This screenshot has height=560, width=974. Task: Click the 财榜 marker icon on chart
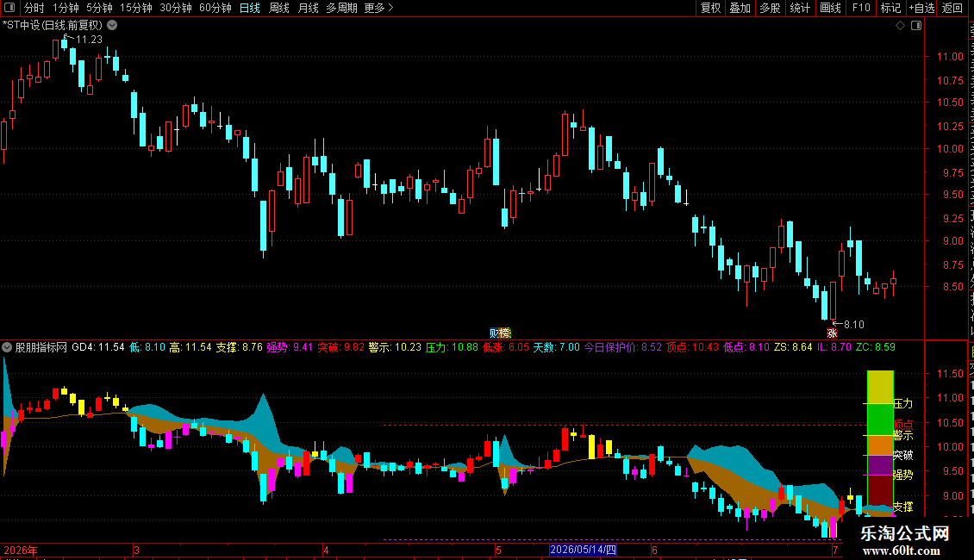(499, 333)
